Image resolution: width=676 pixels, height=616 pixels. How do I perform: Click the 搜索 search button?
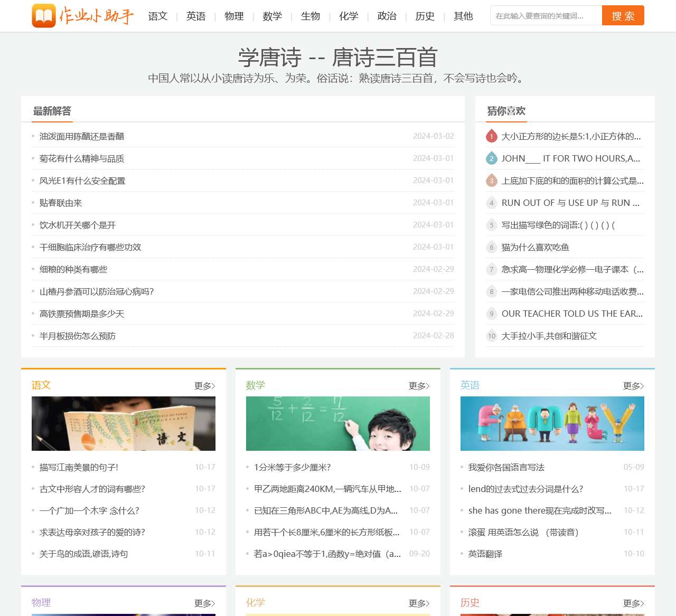pyautogui.click(x=623, y=15)
